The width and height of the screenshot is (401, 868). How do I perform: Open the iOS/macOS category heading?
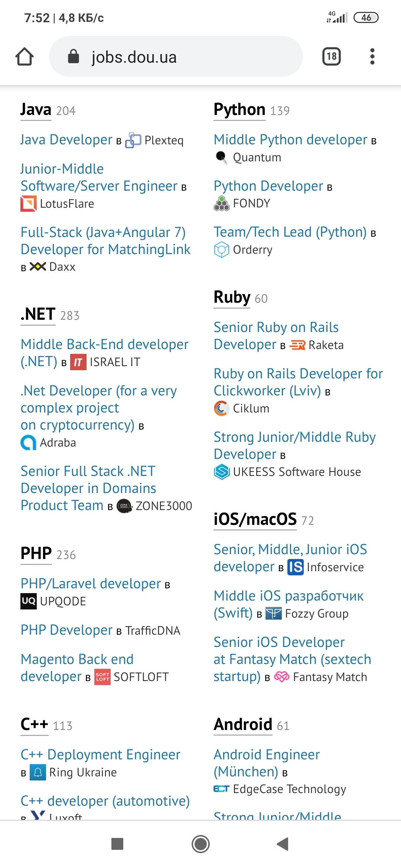coord(255,519)
